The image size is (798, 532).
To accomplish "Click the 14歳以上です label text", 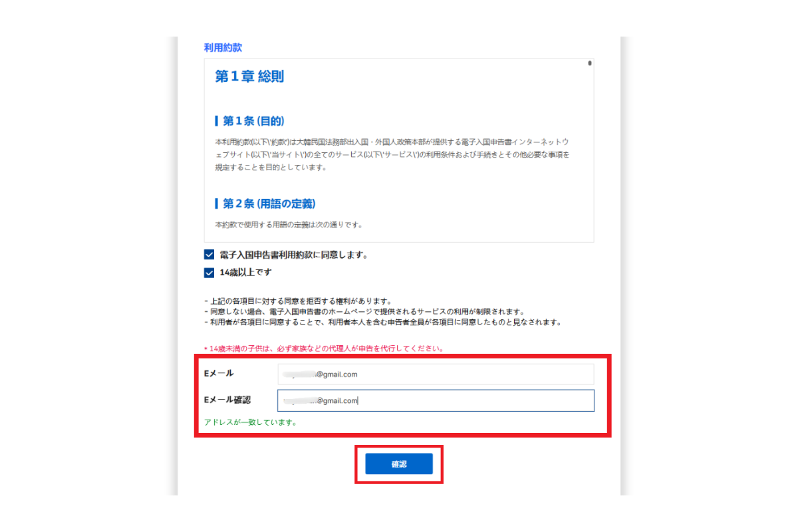I will (245, 273).
